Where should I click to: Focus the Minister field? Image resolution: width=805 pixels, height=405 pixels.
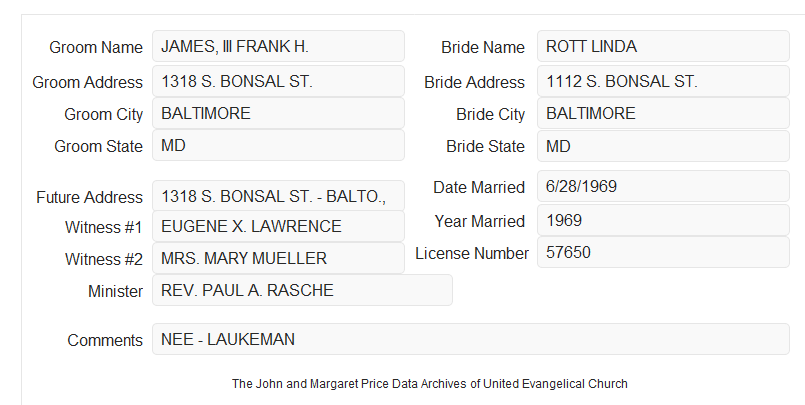(x=302, y=290)
